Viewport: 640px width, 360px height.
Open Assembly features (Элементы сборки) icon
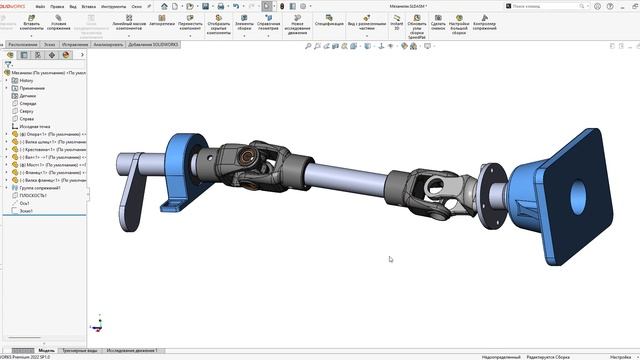pyautogui.click(x=244, y=18)
